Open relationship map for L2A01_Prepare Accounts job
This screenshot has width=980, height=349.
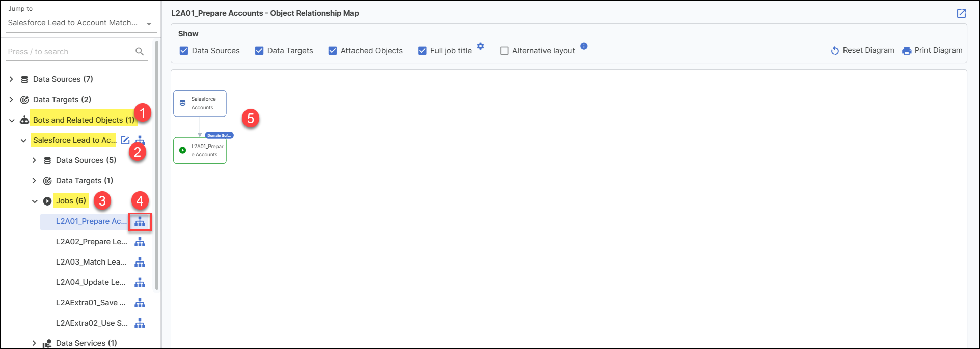click(x=140, y=222)
